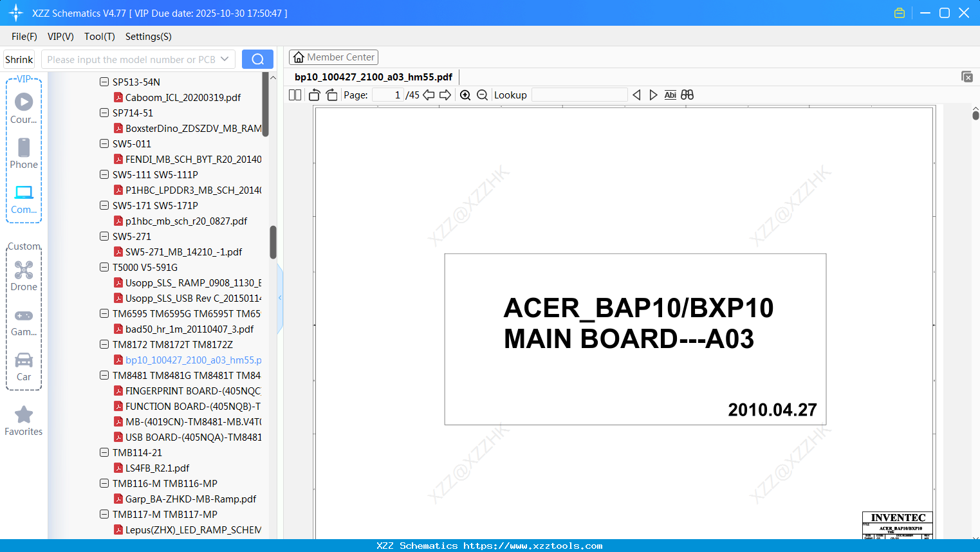Open the Settings(S) menu
980x552 pixels.
pyautogui.click(x=149, y=36)
